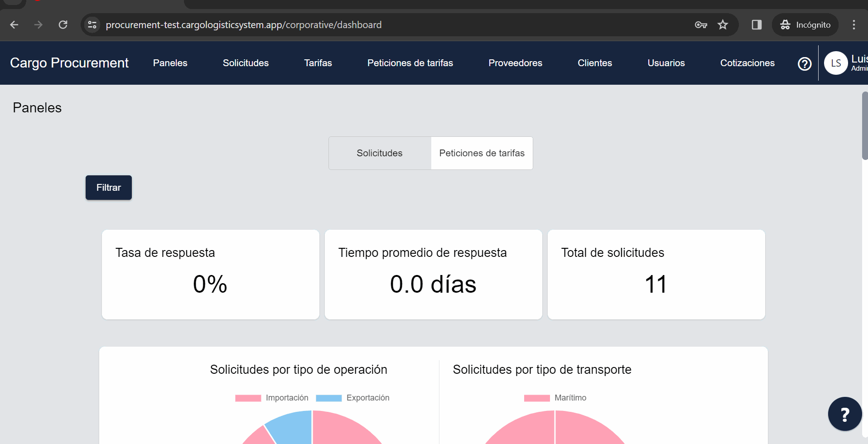Open the password key icon
The image size is (868, 444).
click(x=700, y=25)
